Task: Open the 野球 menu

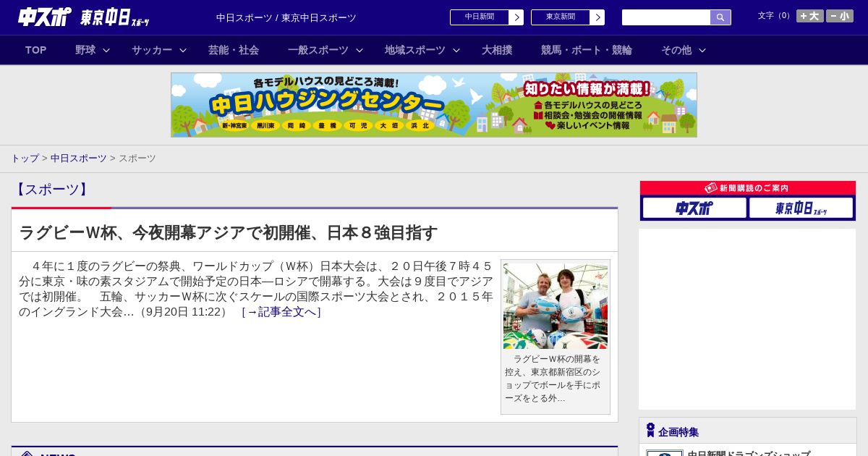Action: coord(85,50)
